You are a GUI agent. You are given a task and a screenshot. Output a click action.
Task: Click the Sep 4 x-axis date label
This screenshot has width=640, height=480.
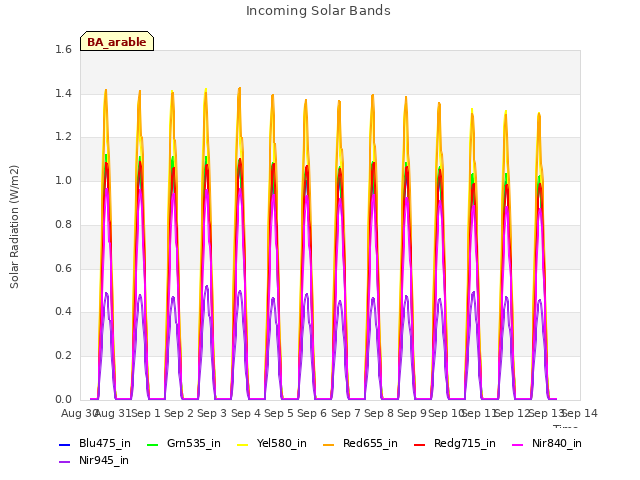pos(246,413)
